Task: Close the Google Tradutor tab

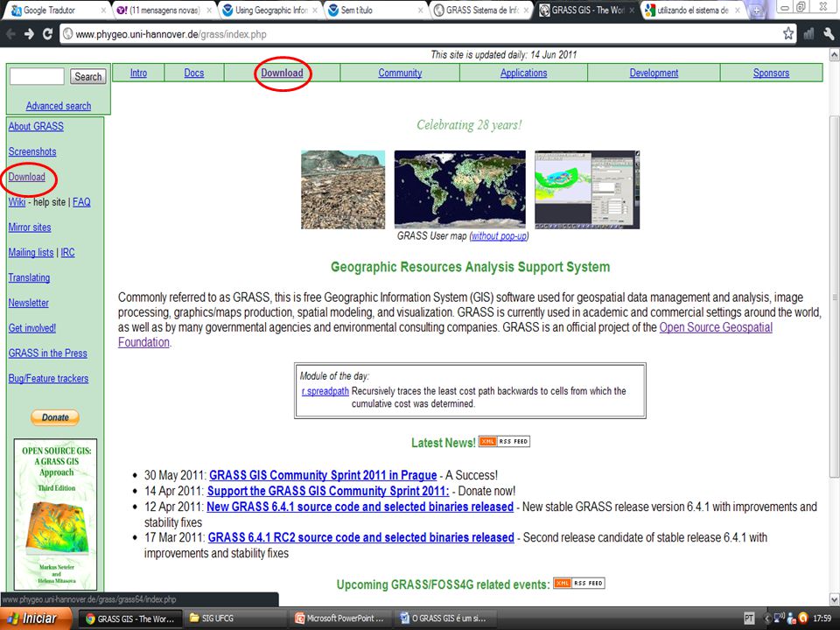Action: pyautogui.click(x=103, y=10)
